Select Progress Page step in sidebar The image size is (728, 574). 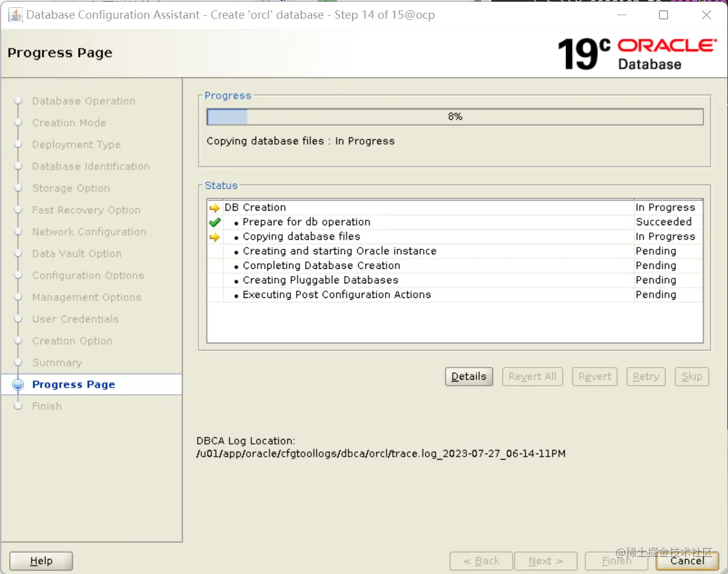coord(73,384)
